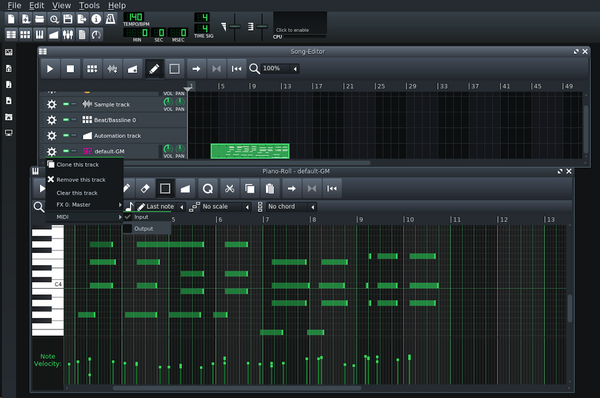Quantize notes in Piano-Roll

click(208, 189)
